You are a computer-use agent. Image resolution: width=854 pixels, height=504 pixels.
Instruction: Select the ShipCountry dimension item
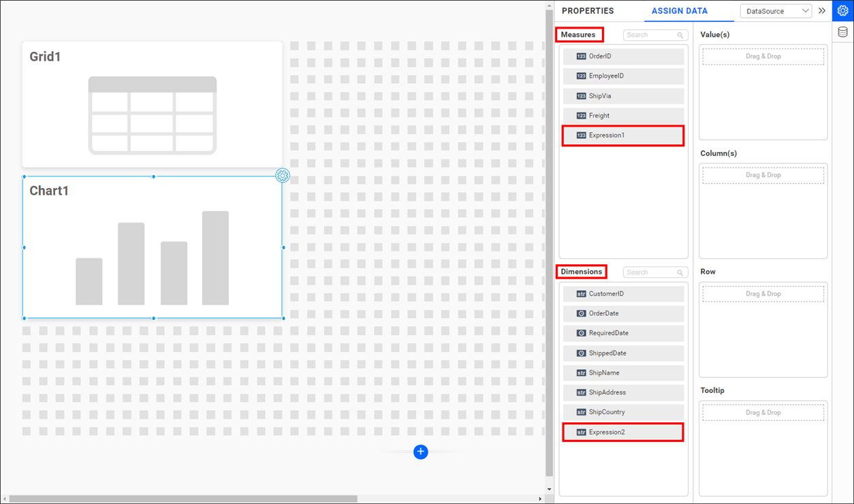click(622, 412)
